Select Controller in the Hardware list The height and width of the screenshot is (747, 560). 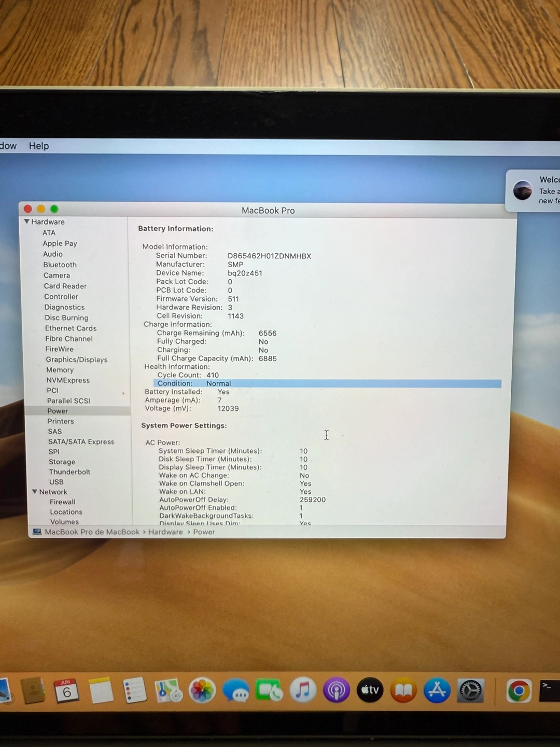[x=61, y=297]
